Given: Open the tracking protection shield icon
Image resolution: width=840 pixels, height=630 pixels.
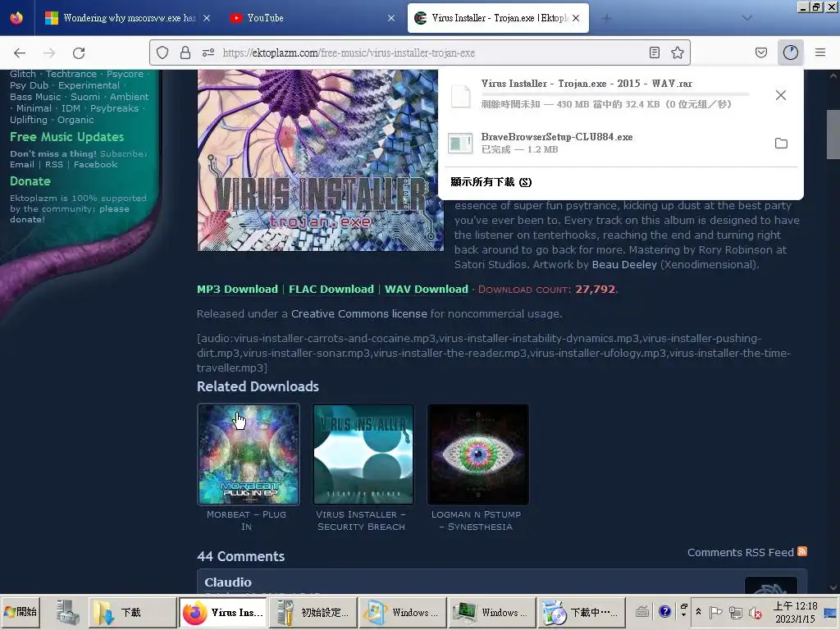Looking at the screenshot, I should tap(162, 52).
